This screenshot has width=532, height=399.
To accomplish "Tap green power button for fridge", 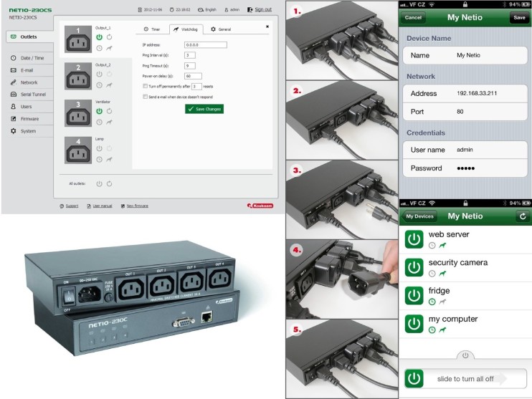I will click(413, 295).
